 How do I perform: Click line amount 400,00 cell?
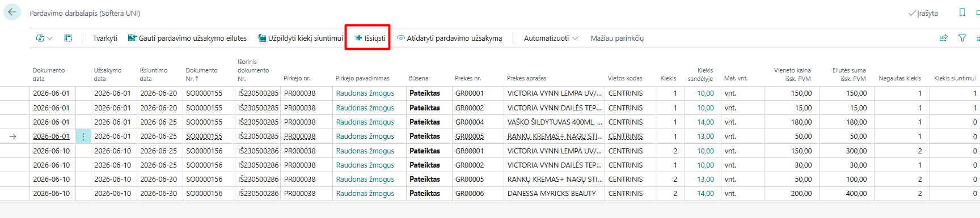(x=856, y=194)
